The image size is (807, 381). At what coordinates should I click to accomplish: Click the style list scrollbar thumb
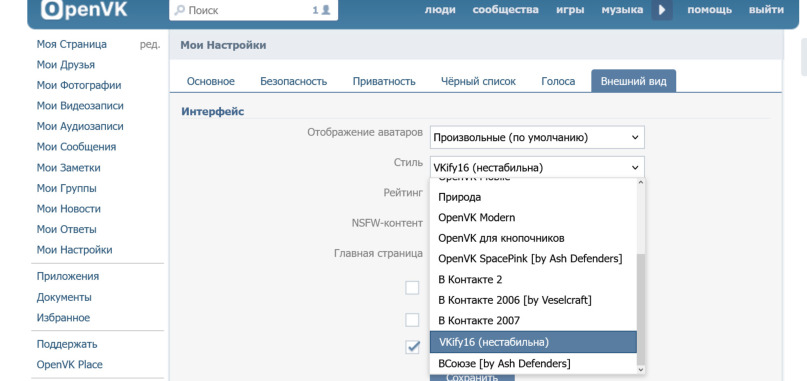tap(641, 309)
